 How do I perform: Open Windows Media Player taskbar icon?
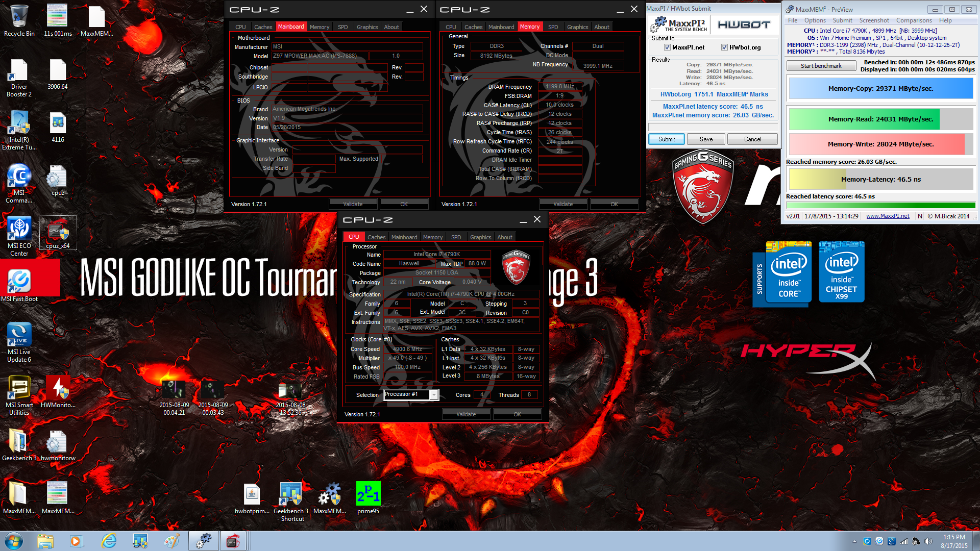[77, 541]
